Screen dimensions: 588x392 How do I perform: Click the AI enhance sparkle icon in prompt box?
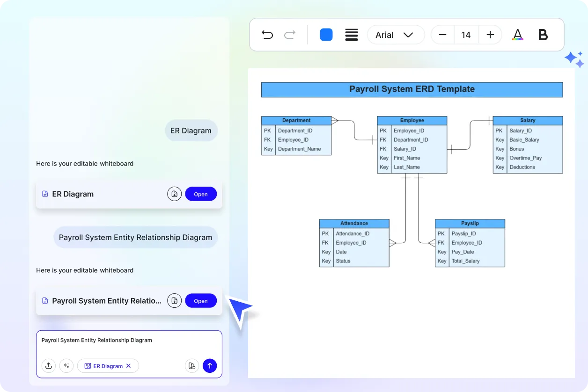[x=66, y=366]
